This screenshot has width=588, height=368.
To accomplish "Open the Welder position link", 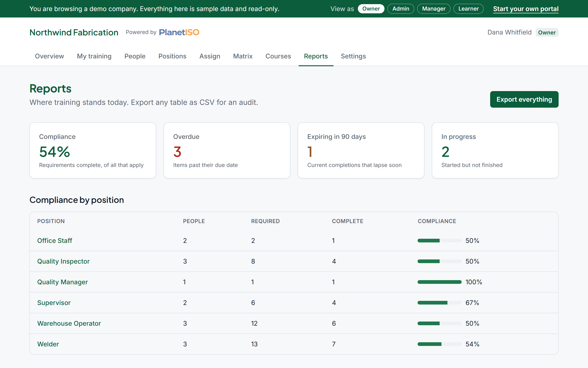I will [48, 344].
